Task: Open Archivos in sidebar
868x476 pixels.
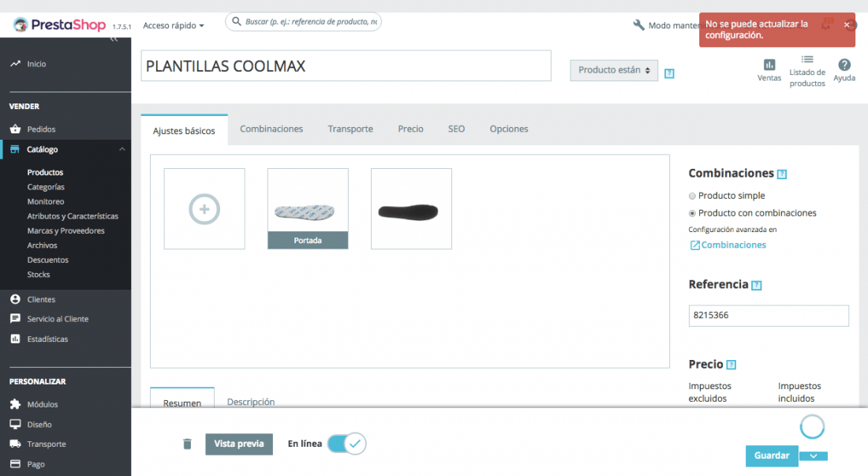Action: pyautogui.click(x=42, y=245)
